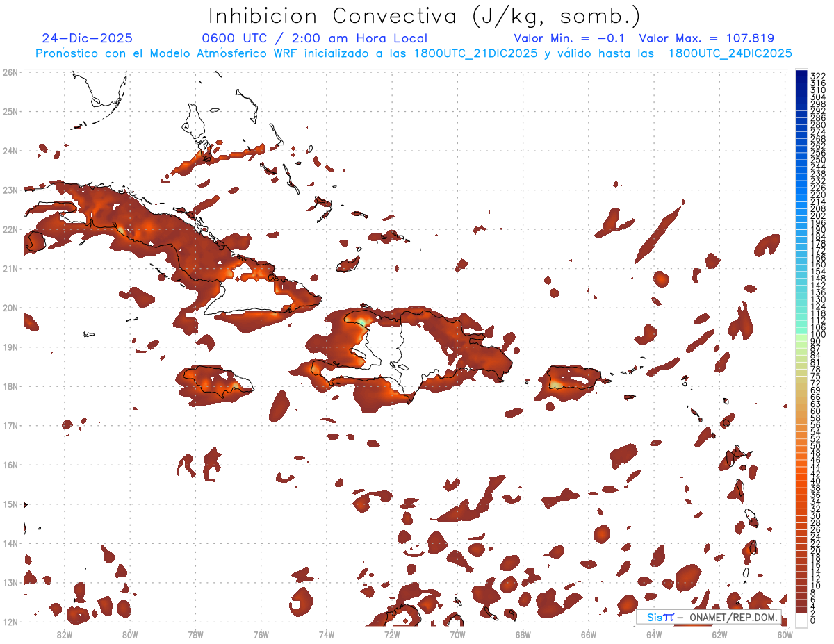Click the '14N' latitude label

tap(10, 543)
